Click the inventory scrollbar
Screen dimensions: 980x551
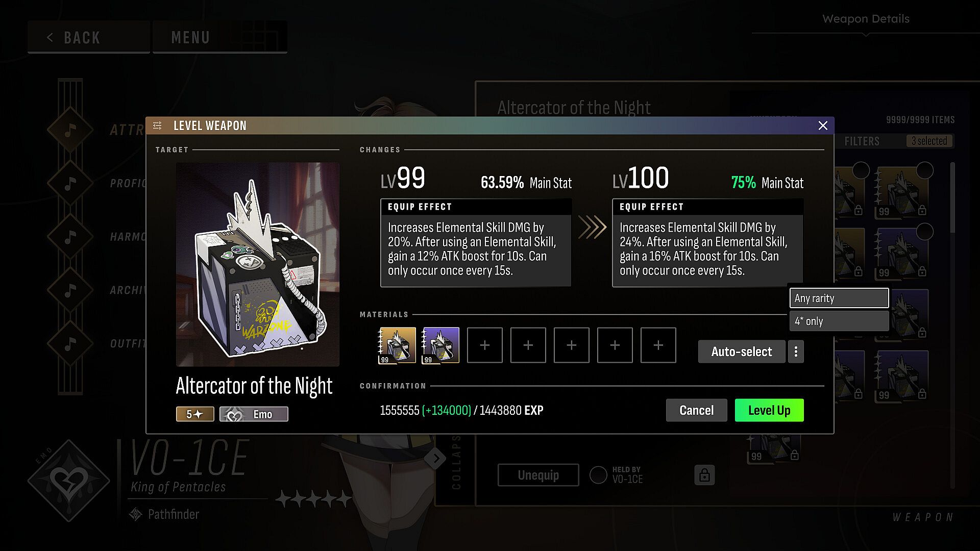[x=952, y=198]
